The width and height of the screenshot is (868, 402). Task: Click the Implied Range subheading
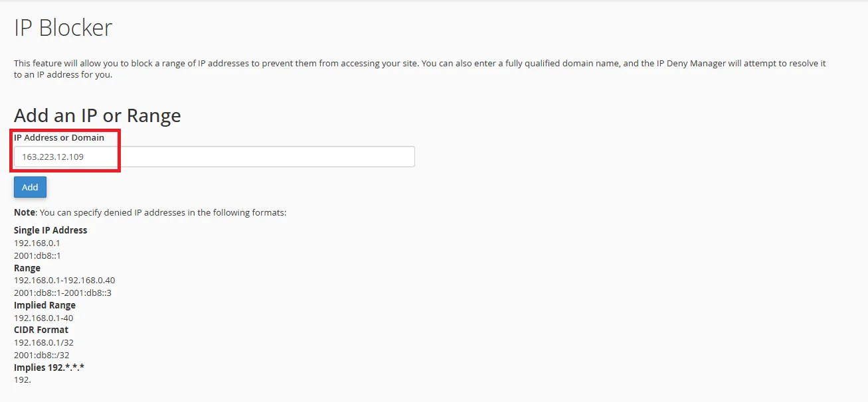tap(45, 305)
